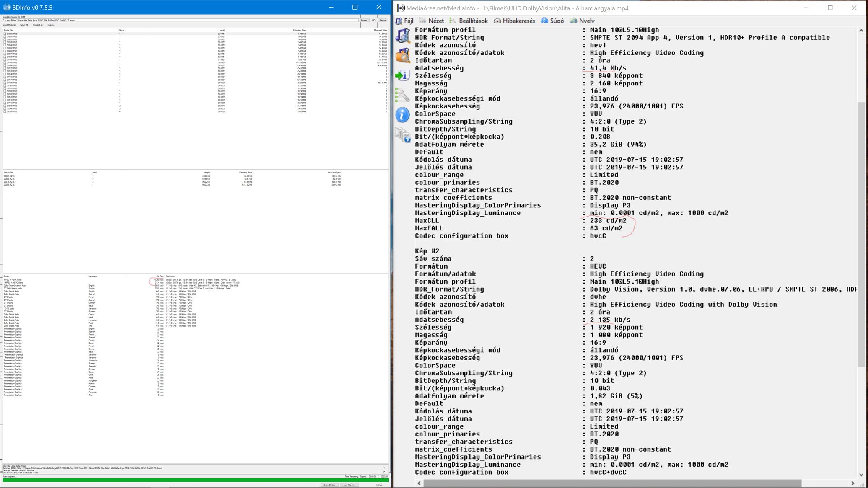This screenshot has height=488, width=868.
Task: Open the Nyelv menu in MediaInfo
Action: (x=582, y=21)
